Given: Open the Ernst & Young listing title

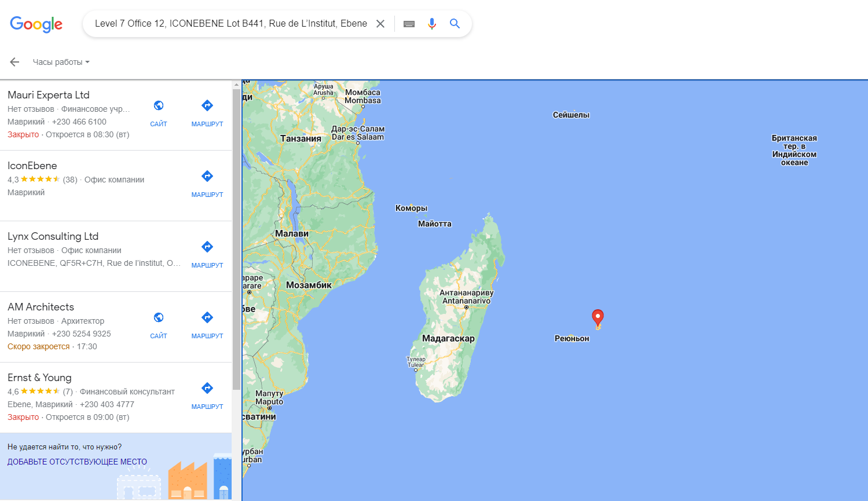Looking at the screenshot, I should pyautogui.click(x=39, y=378).
